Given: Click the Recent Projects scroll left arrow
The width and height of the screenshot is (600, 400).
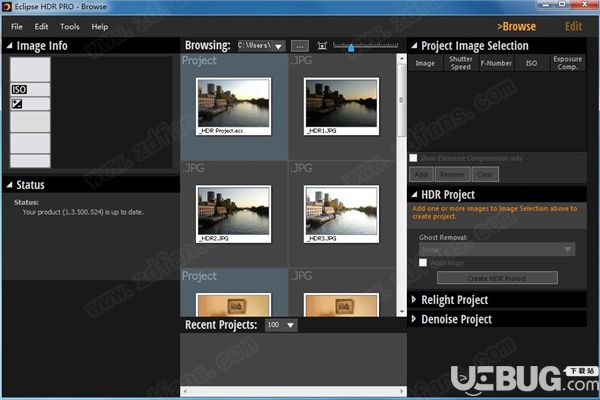Looking at the screenshot, I should click(x=186, y=391).
